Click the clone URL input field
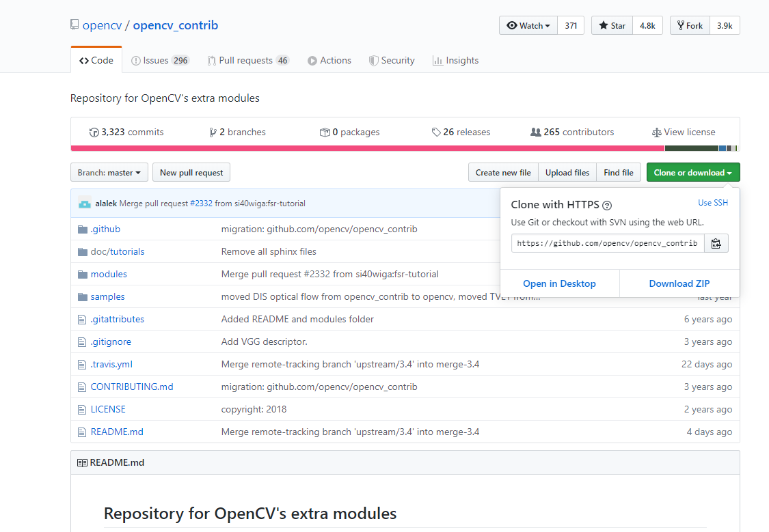 tap(608, 244)
